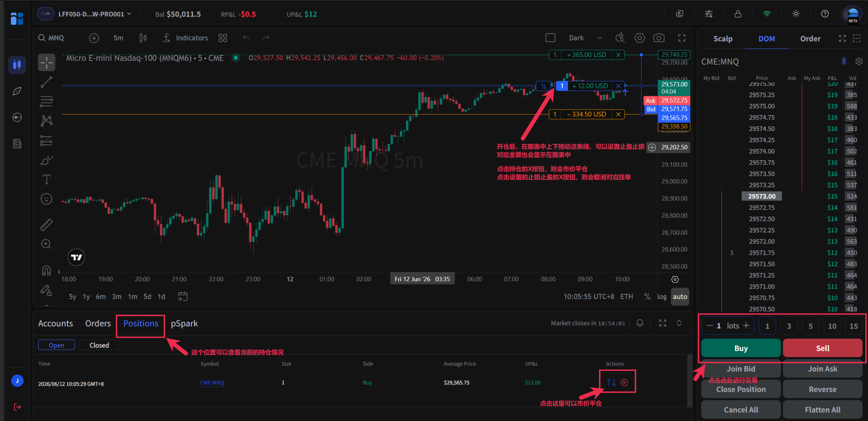Redo the chart action
The height and width of the screenshot is (421, 868).
266,38
